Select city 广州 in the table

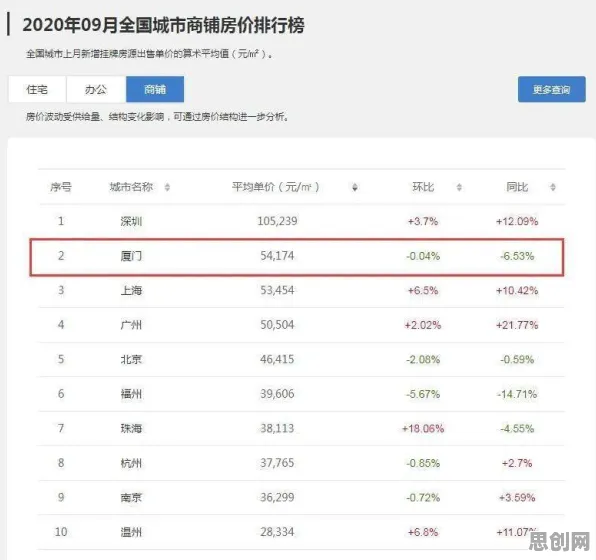point(131,325)
